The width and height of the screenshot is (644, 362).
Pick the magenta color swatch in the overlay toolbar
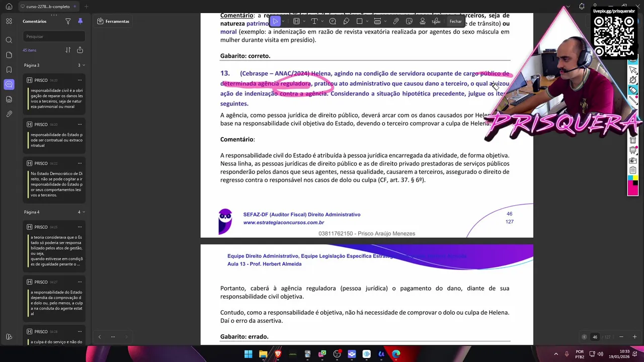[x=633, y=188]
